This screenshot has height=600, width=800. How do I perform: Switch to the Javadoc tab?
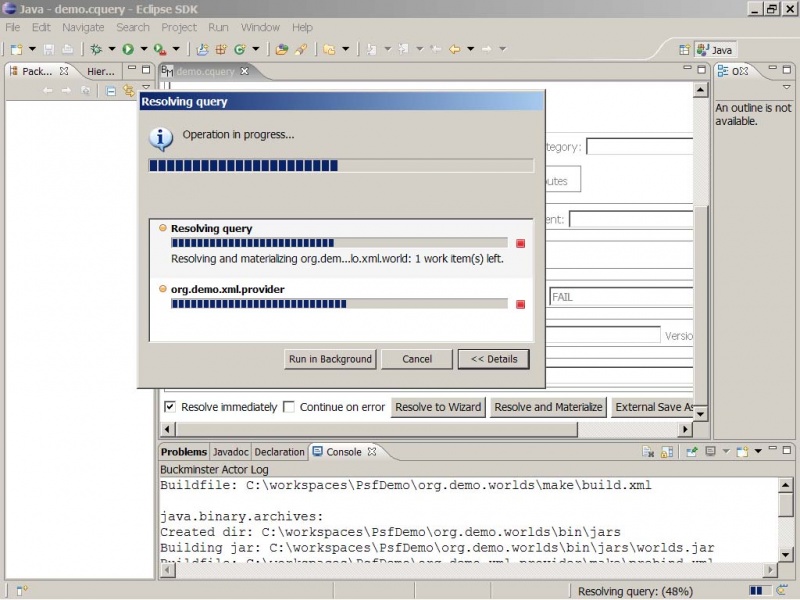(231, 452)
